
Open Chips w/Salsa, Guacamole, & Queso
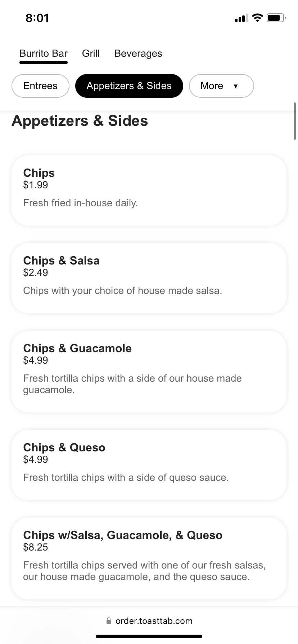point(149,558)
